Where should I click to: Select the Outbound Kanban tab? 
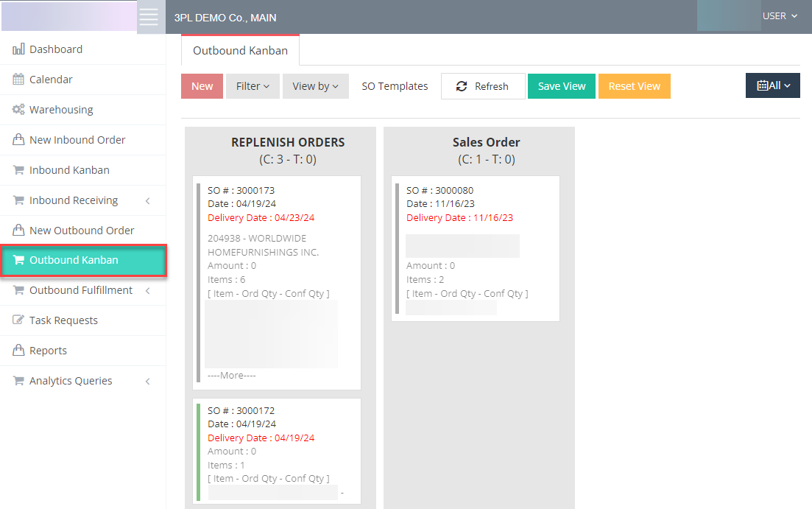(240, 51)
